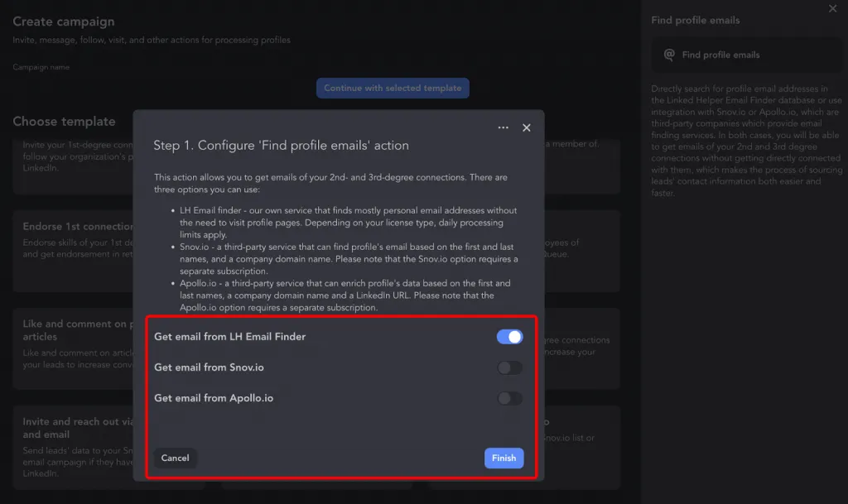Click 'Step 1. Configure' dialog title
The height and width of the screenshot is (504, 848).
[x=281, y=146]
